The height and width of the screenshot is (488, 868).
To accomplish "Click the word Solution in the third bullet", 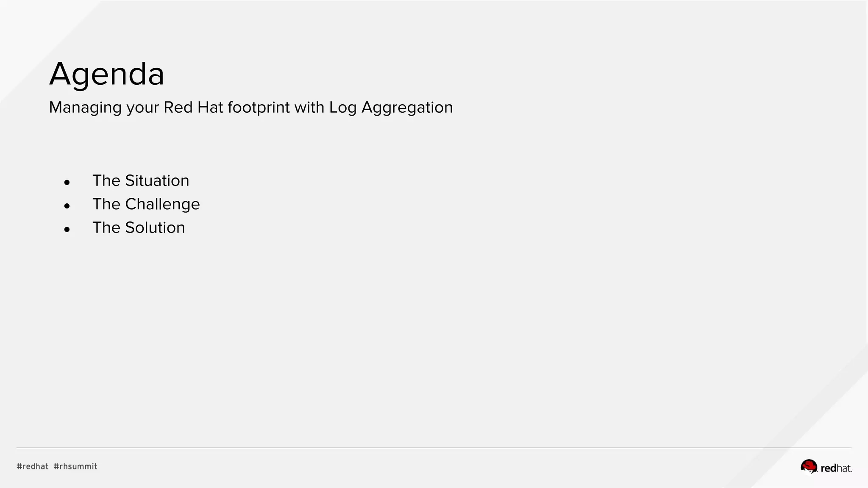I will 155,228.
